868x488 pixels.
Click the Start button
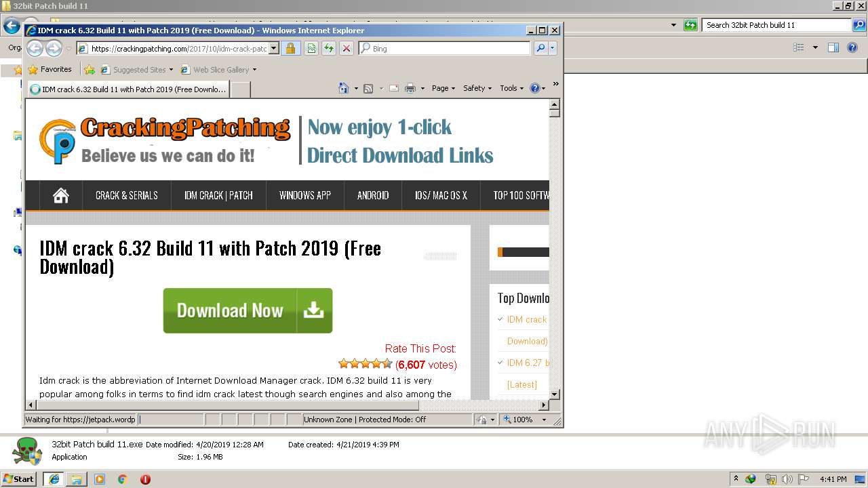click(x=18, y=479)
